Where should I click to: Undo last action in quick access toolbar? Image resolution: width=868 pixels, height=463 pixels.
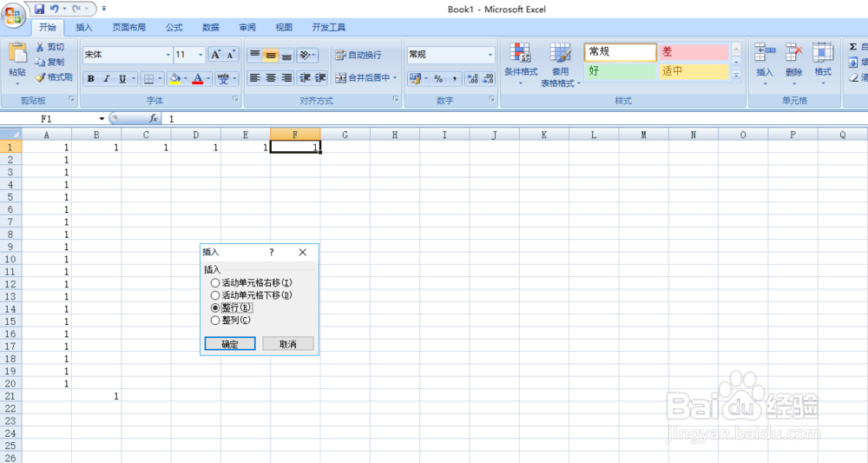tap(54, 9)
